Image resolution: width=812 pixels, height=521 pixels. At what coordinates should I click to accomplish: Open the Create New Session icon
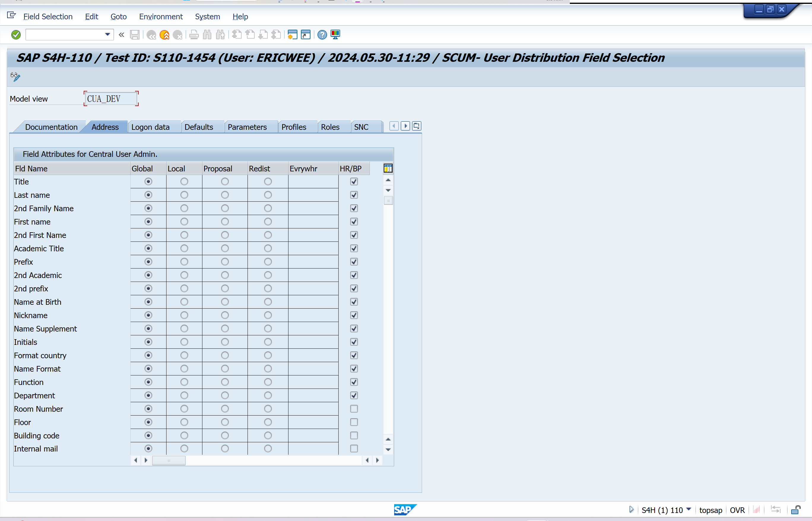tap(292, 34)
